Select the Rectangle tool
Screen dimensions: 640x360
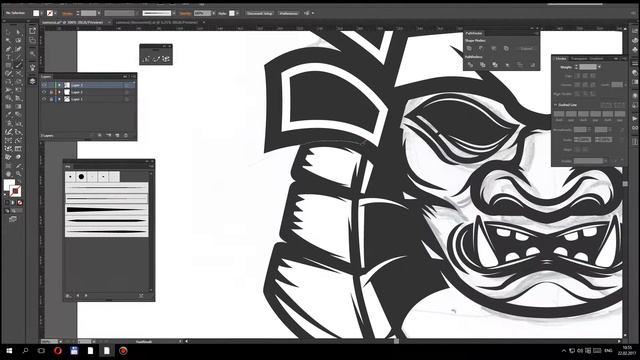pos(8,65)
